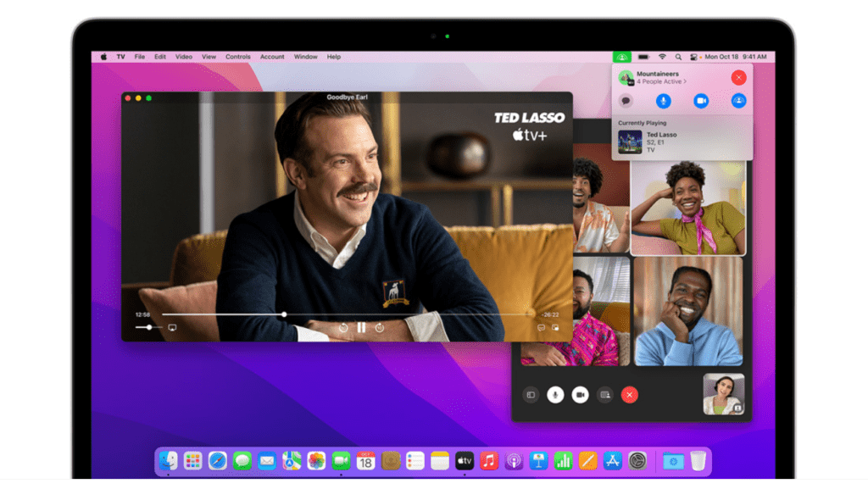Open Finder from the Dock
This screenshot has width=868, height=500.
click(x=169, y=461)
